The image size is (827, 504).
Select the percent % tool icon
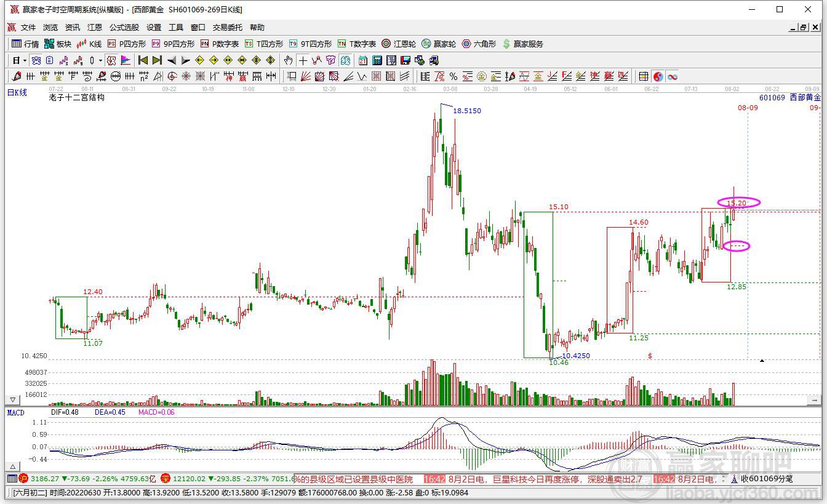[453, 76]
